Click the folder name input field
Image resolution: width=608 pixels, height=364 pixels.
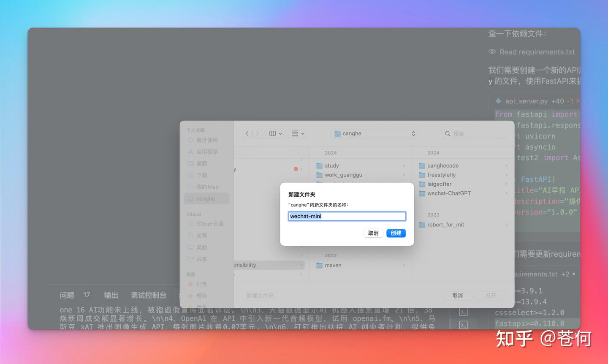pyautogui.click(x=347, y=216)
